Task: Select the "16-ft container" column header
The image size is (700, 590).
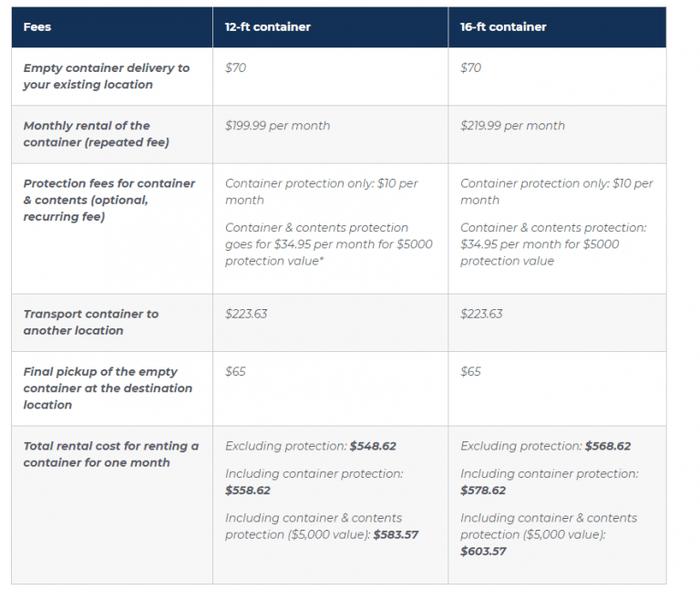Action: tap(503, 27)
